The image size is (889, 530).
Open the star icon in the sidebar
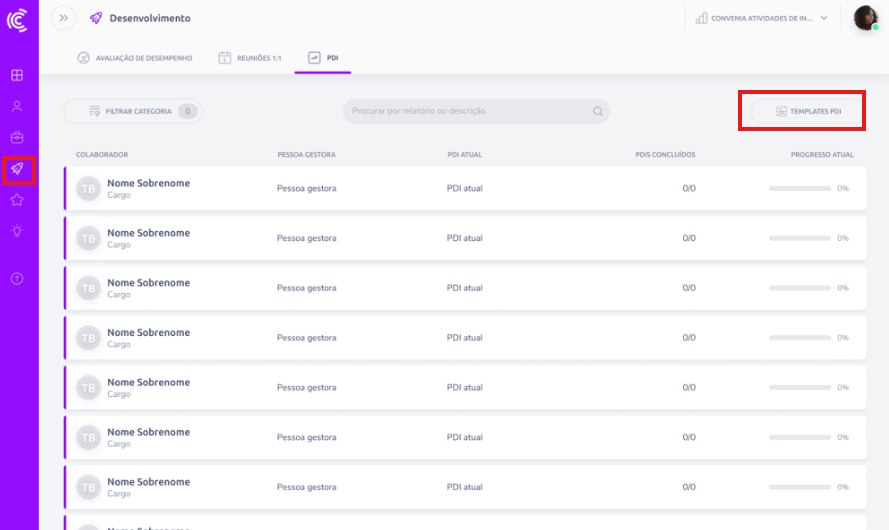(x=17, y=200)
